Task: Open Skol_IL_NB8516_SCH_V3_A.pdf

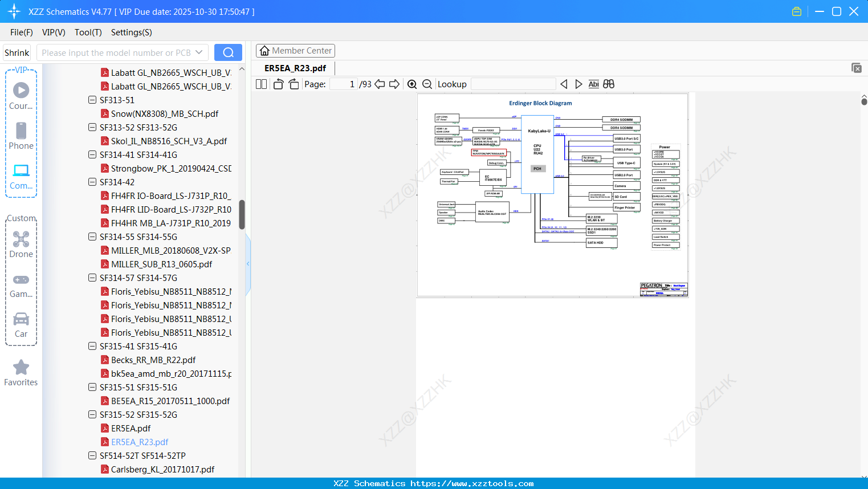Action: (x=169, y=141)
